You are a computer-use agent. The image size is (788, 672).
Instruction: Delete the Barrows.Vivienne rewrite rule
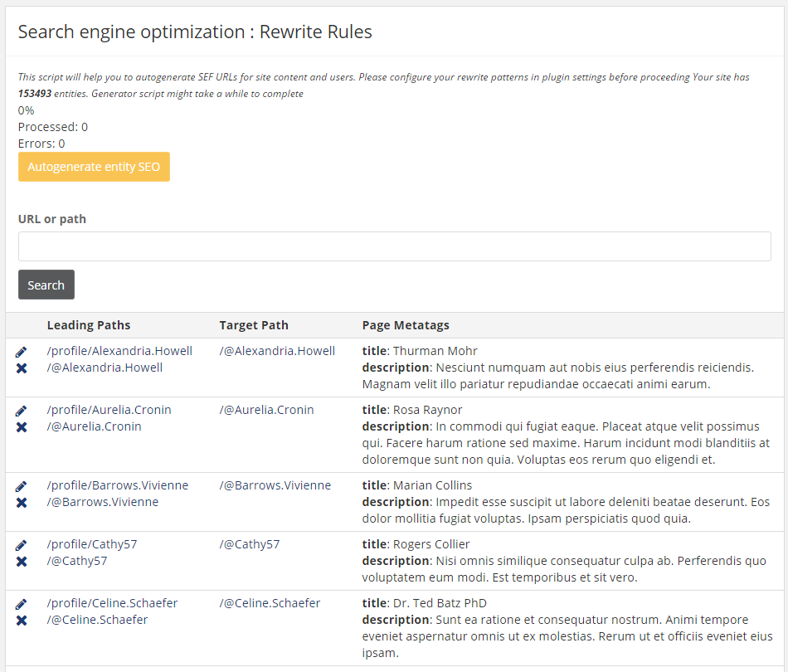[x=22, y=503]
